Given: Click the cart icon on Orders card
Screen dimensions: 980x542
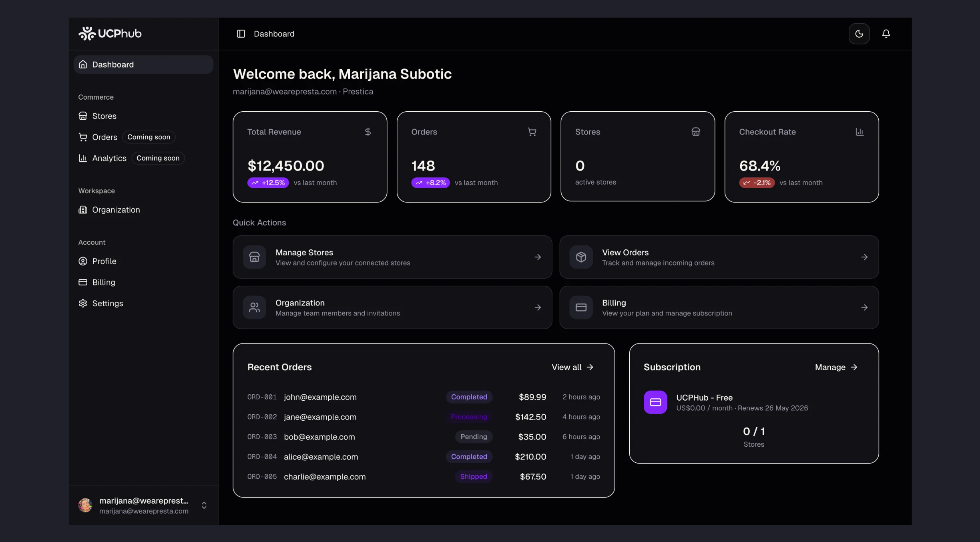Looking at the screenshot, I should point(532,132).
